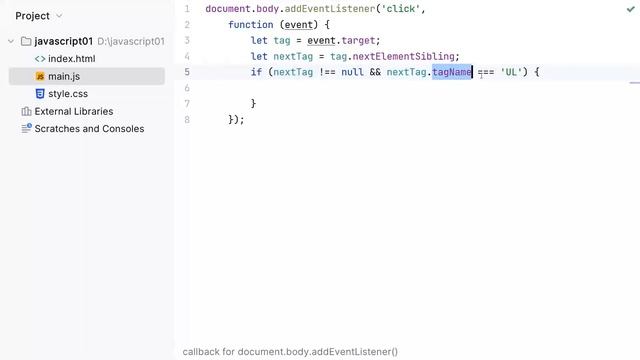The height and width of the screenshot is (360, 640).
Task: Click the JS file icon beside main.js
Action: (x=40, y=76)
